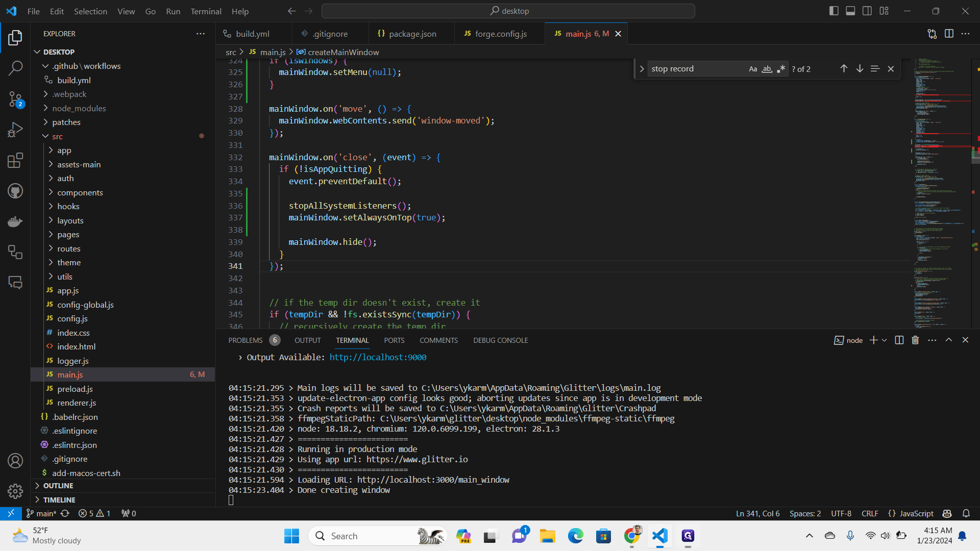Toggle Find in Selection option
The width and height of the screenshot is (980, 551).
click(x=875, y=69)
